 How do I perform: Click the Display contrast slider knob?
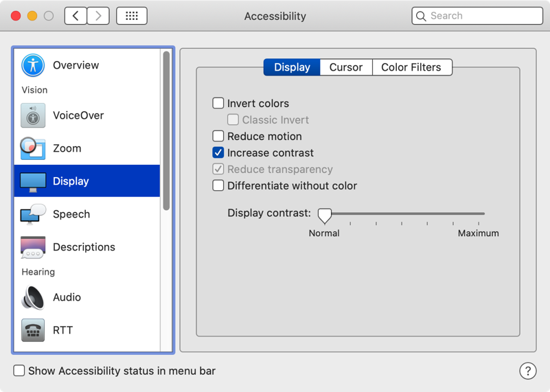click(x=325, y=216)
